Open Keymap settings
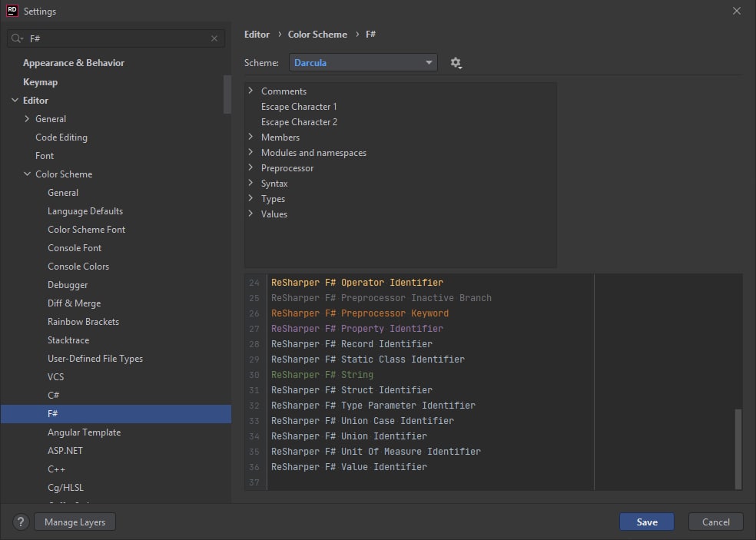Viewport: 756px width, 540px height. (40, 82)
